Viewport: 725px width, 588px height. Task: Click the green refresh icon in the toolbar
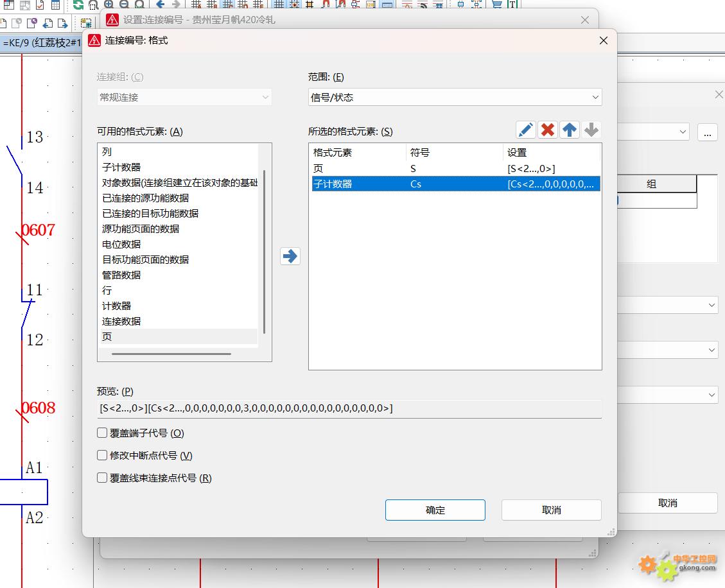[78, 4]
